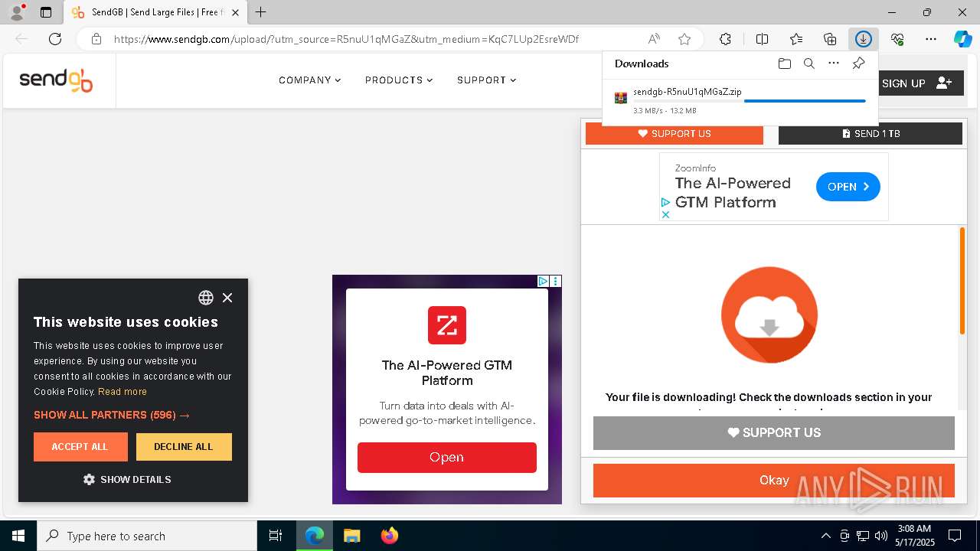Toggle the Downloads toolbar button

coord(864,39)
